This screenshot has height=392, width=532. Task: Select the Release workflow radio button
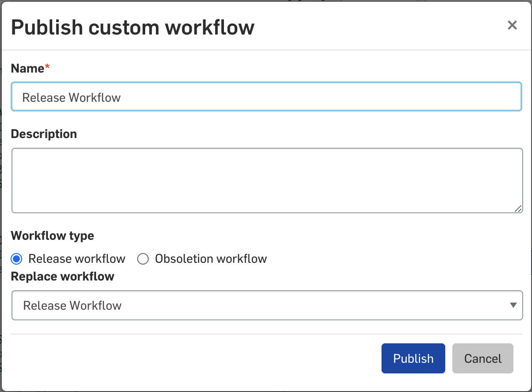[16, 259]
